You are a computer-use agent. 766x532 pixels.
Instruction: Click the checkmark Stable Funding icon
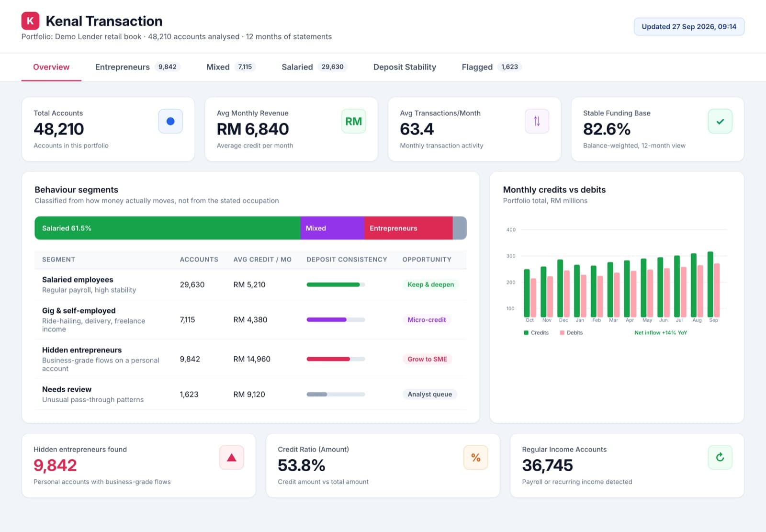click(720, 121)
